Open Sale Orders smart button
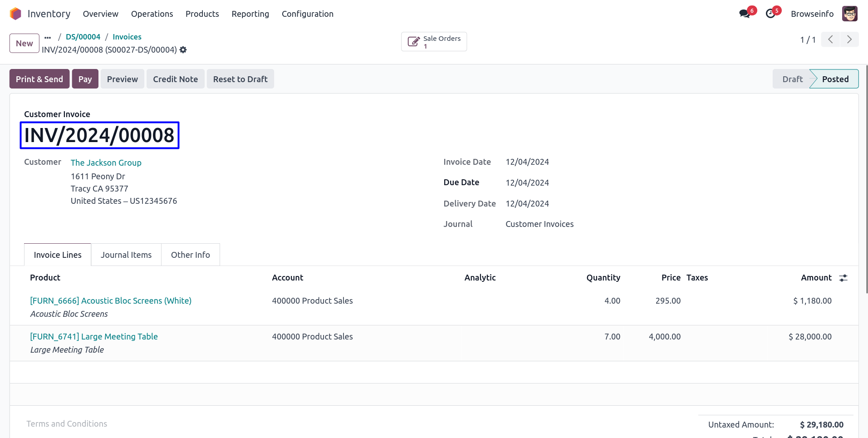 tap(434, 42)
